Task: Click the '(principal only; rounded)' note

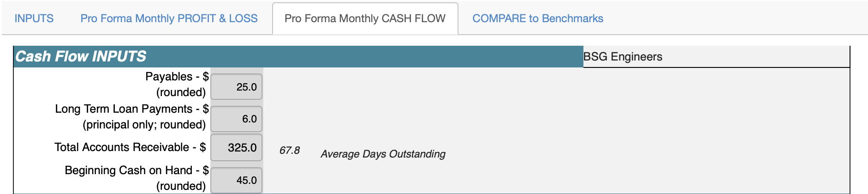Action: click(x=144, y=125)
